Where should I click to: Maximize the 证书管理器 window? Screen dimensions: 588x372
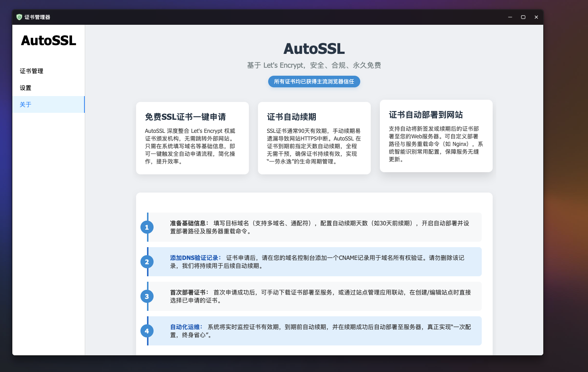pyautogui.click(x=523, y=17)
